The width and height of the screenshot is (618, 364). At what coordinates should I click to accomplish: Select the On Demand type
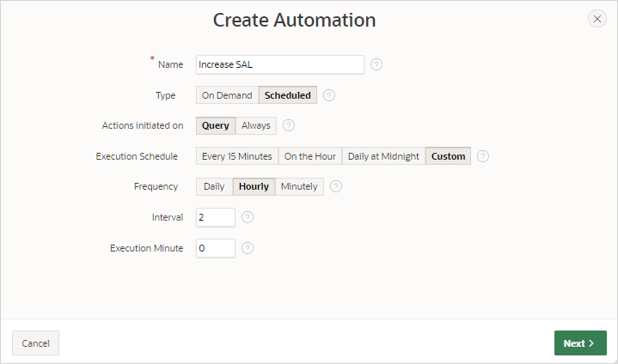coord(227,95)
